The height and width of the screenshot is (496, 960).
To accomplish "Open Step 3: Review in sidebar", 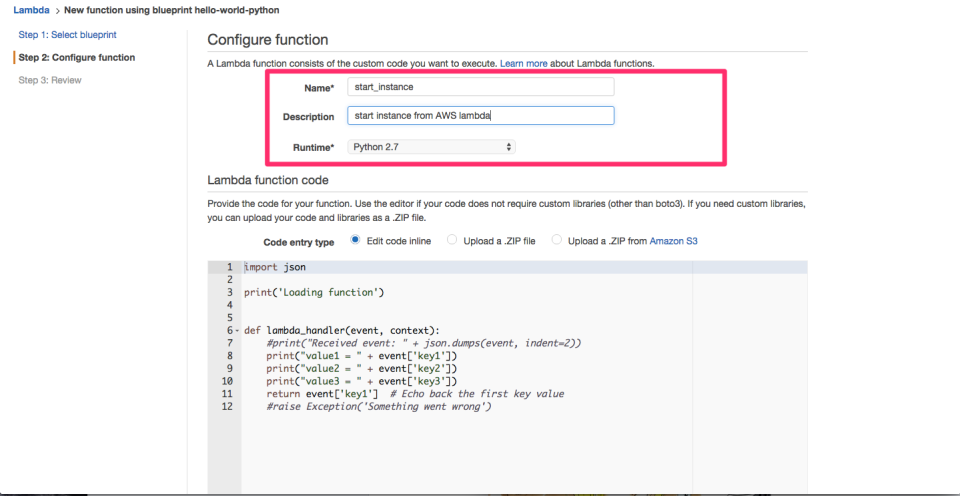I will pos(50,80).
